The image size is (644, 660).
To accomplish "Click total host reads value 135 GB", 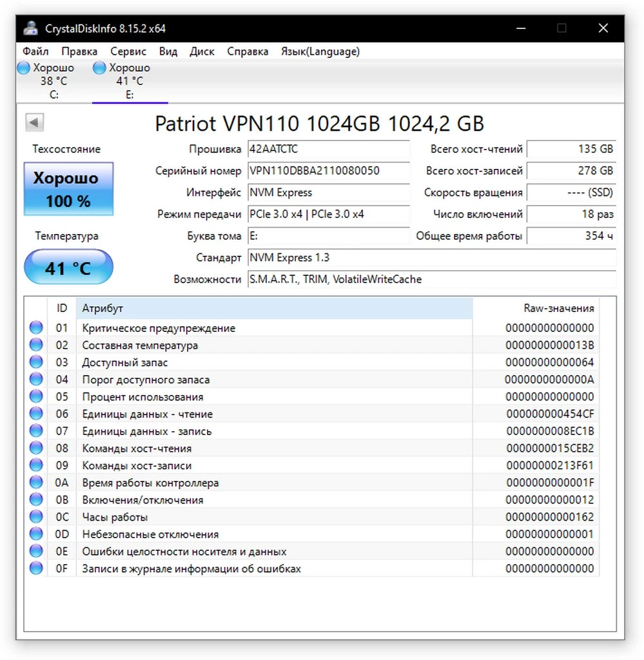I will (x=572, y=149).
